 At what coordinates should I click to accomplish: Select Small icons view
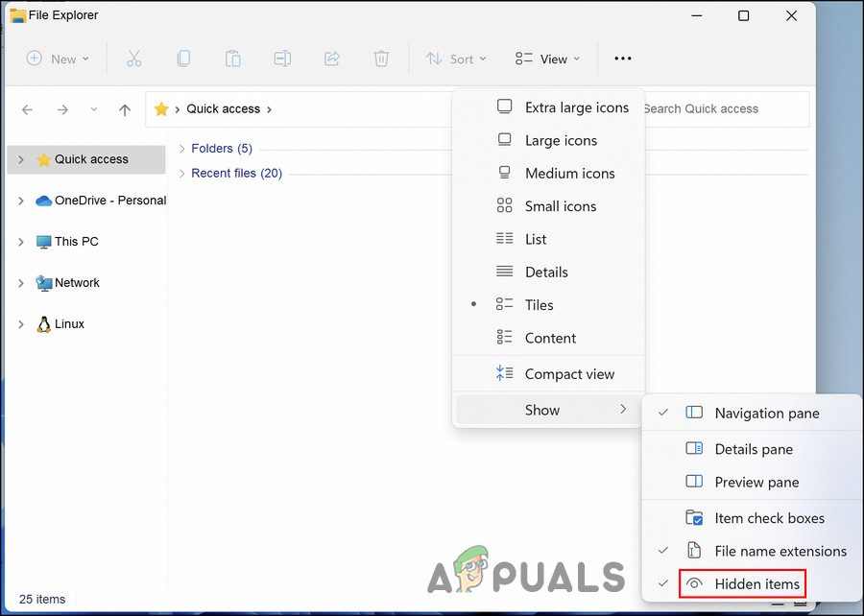(548, 206)
